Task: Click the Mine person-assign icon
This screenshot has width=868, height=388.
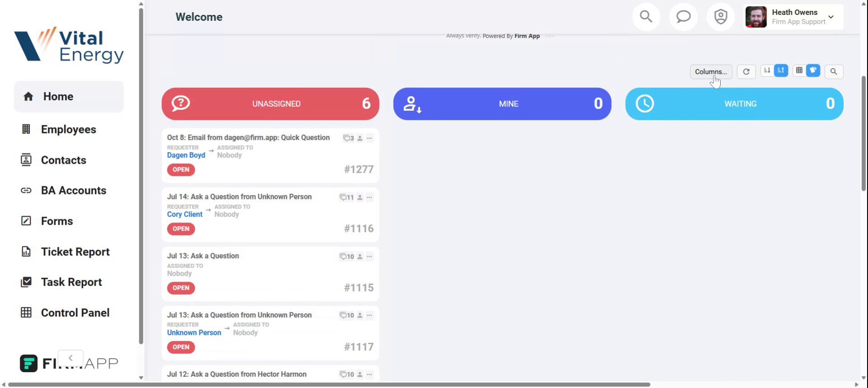Action: pyautogui.click(x=412, y=104)
